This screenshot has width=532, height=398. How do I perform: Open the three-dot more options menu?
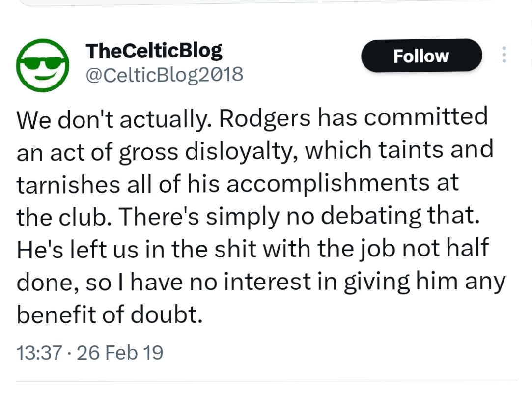504,55
